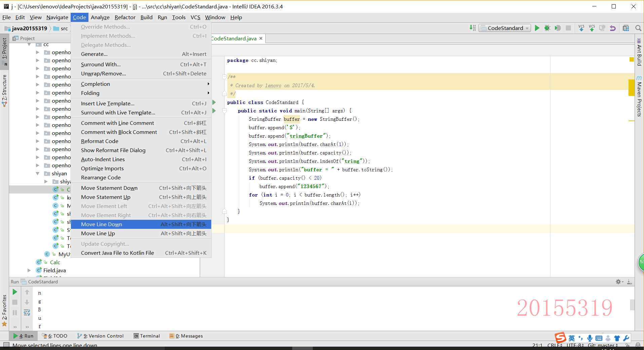This screenshot has width=644, height=350.
Task: Click the Run console vertical scrollbar thumb
Action: click(632, 305)
